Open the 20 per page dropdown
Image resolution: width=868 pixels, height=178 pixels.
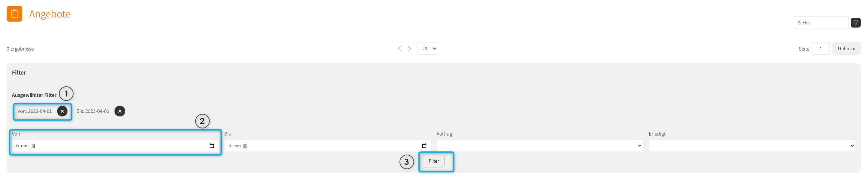coord(427,49)
